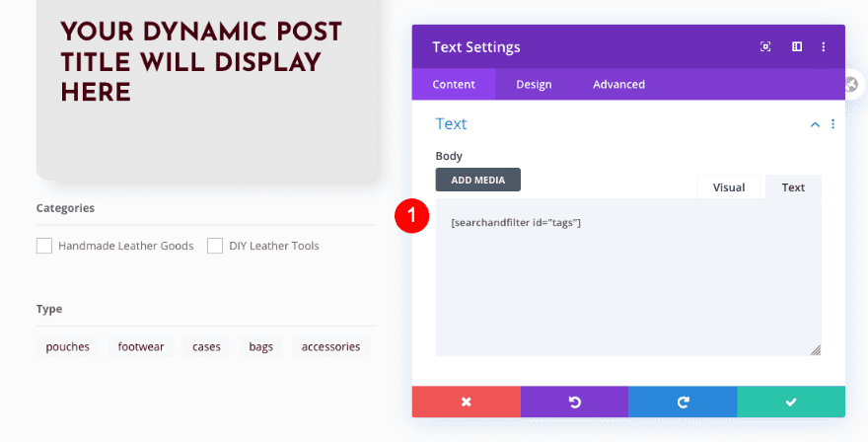Select the bags tag
This screenshot has height=442, width=868.
click(260, 346)
